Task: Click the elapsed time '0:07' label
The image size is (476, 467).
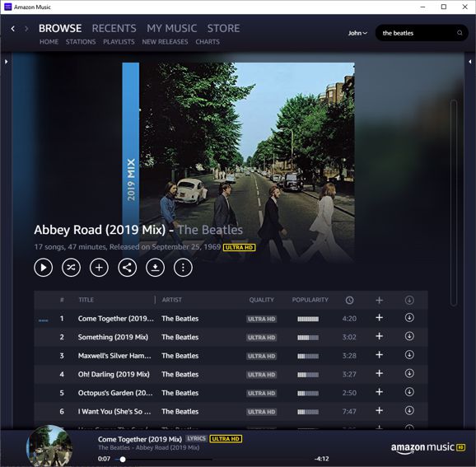Action: 104,459
